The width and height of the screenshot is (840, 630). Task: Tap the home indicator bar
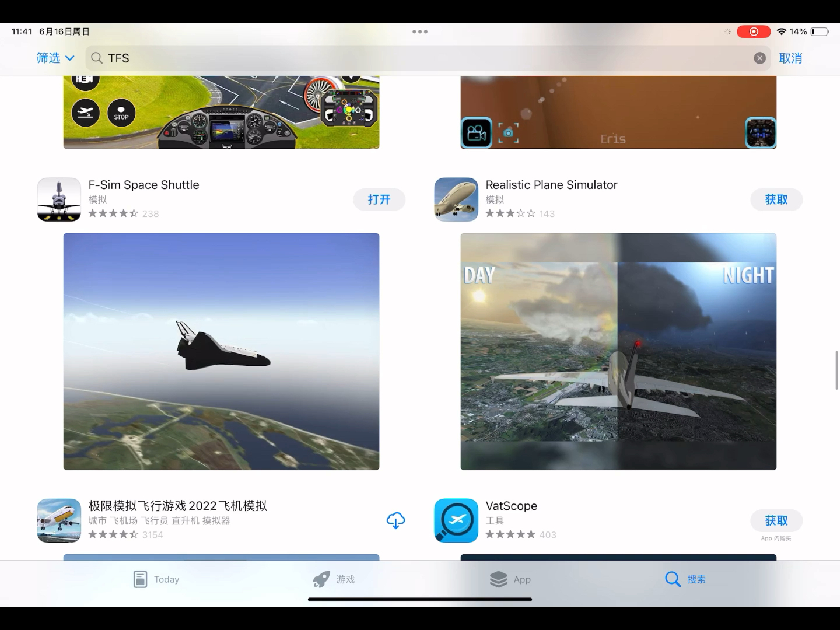[x=420, y=599]
